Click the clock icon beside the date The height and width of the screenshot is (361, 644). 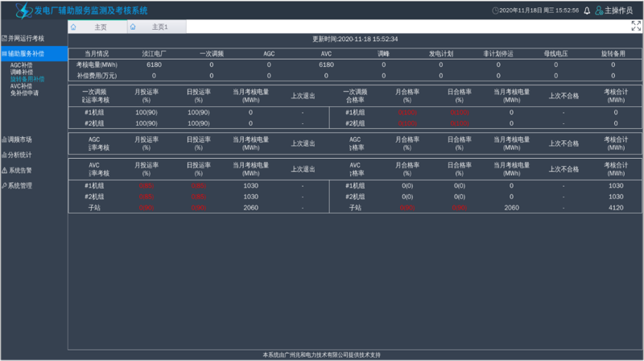(x=494, y=10)
